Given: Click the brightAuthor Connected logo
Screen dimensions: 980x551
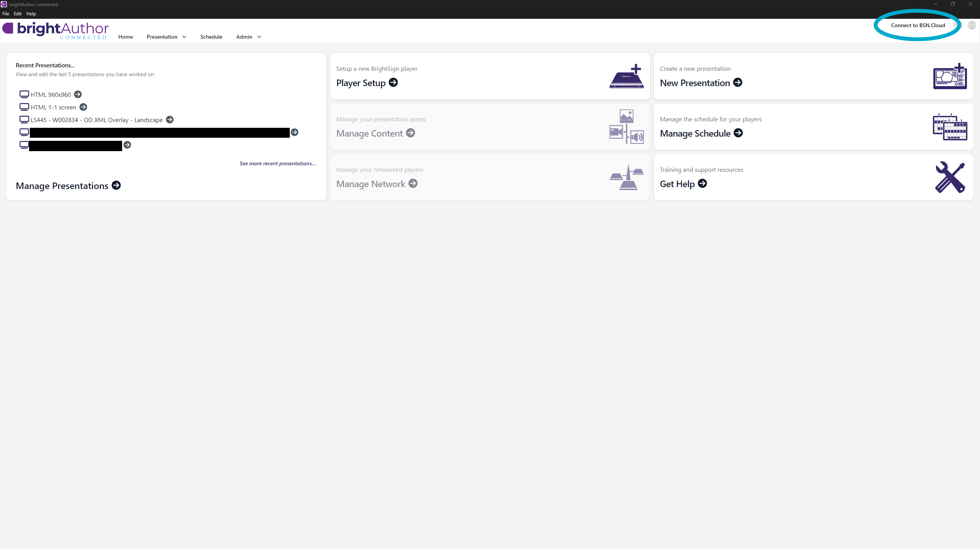Looking at the screenshot, I should 56,31.
